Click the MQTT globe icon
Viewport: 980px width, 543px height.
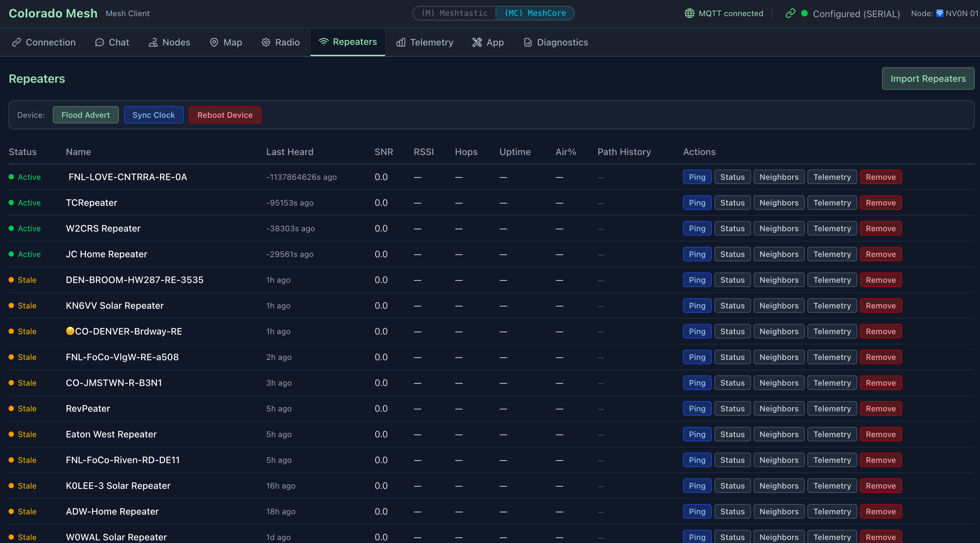pyautogui.click(x=689, y=13)
